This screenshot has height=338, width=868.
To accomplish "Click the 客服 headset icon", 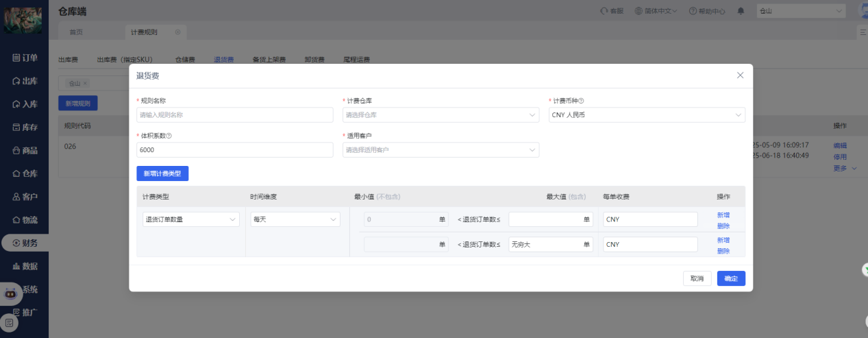I will (611, 11).
